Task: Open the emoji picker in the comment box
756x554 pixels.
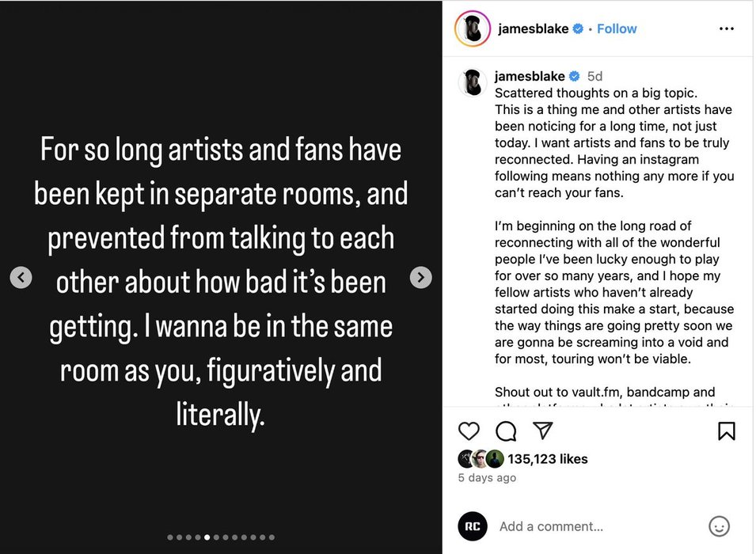Action: tap(719, 526)
